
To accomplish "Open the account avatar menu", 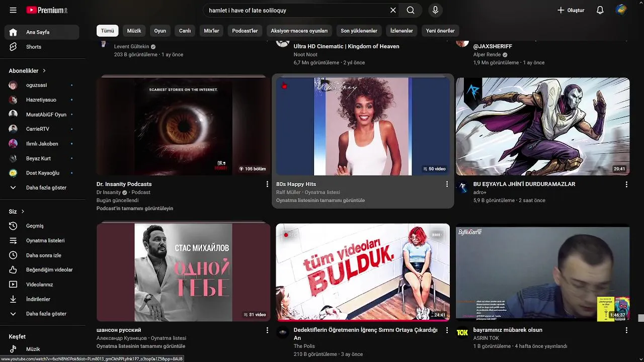I will pyautogui.click(x=621, y=10).
